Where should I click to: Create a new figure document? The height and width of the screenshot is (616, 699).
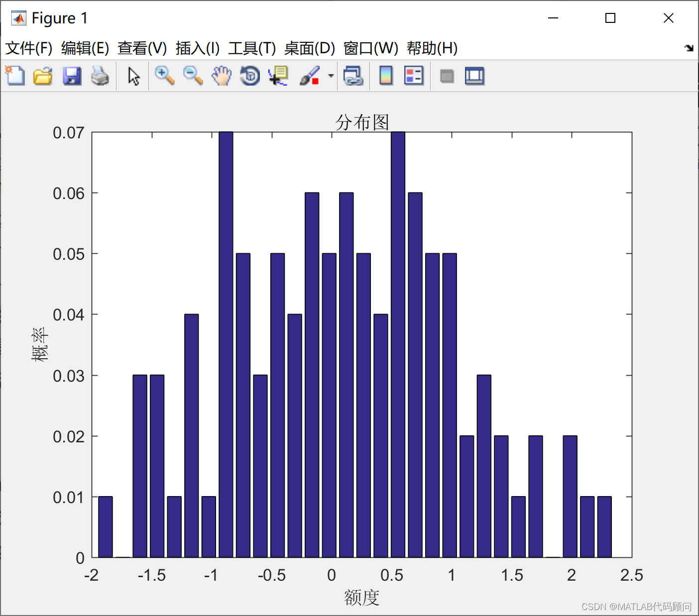[14, 76]
